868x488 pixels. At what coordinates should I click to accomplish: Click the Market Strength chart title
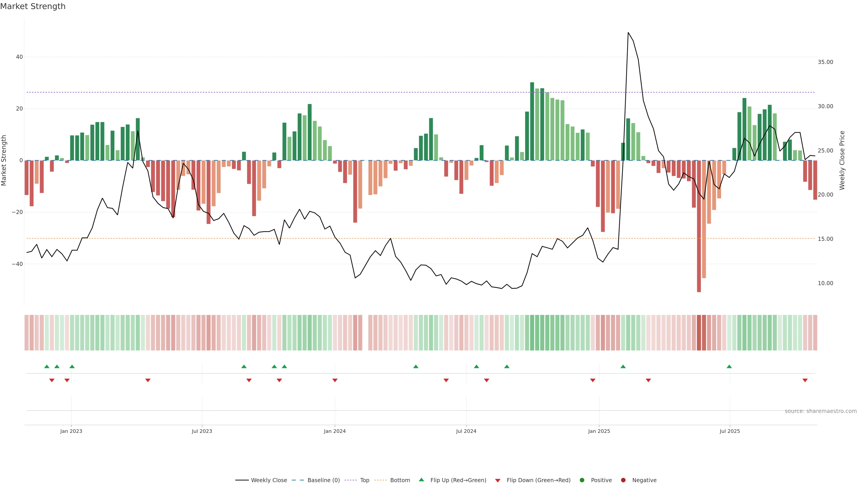[33, 6]
